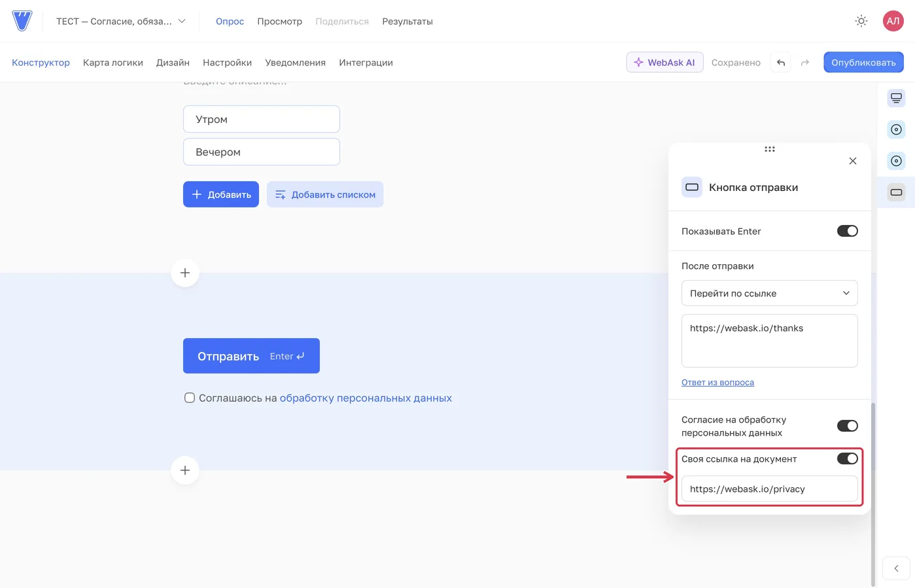This screenshot has width=915, height=588.
Task: Open Настройки section
Action: (227, 63)
